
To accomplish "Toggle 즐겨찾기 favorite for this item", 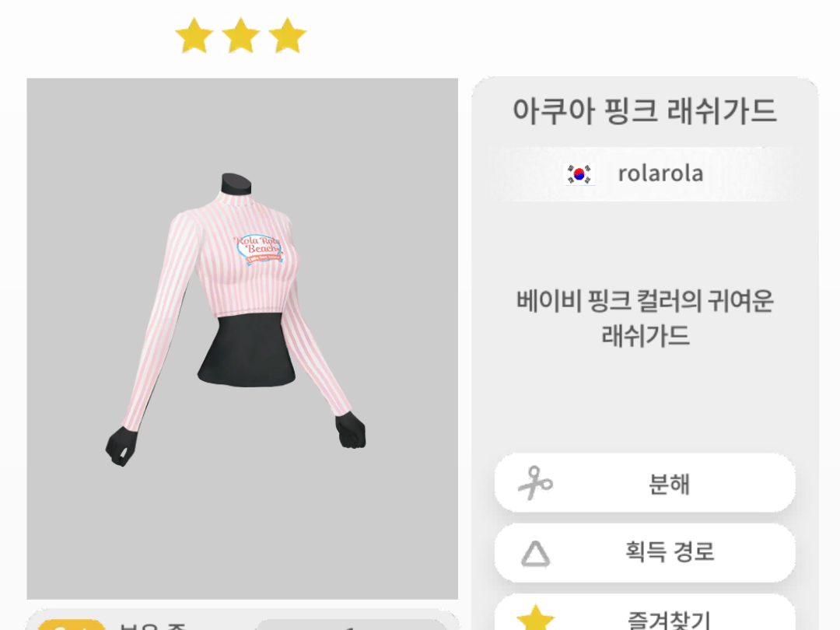I will tap(645, 614).
